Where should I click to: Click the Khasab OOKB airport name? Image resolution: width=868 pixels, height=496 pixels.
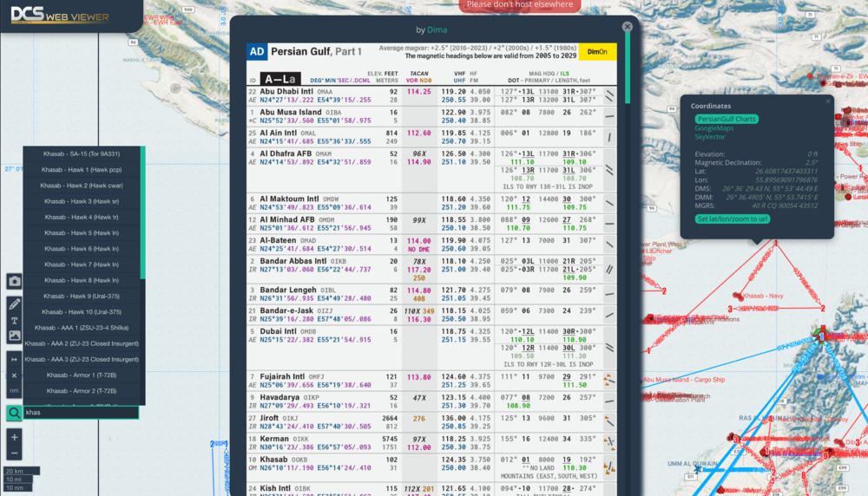click(273, 460)
